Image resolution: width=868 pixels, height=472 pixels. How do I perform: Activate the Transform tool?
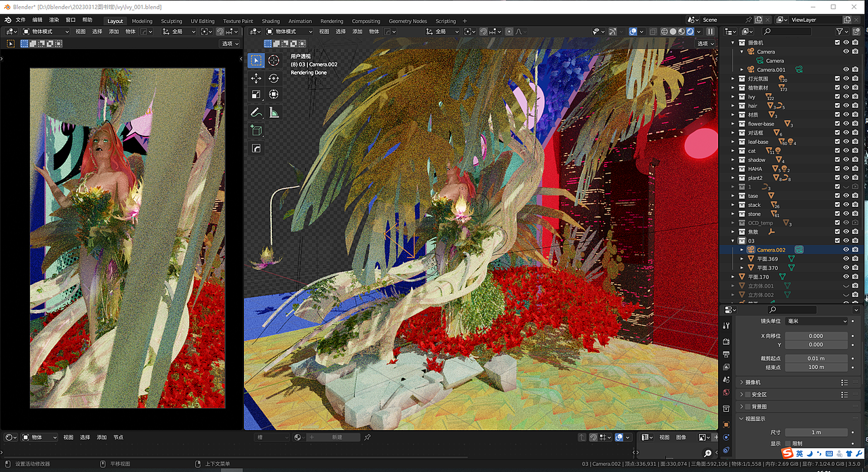click(274, 94)
